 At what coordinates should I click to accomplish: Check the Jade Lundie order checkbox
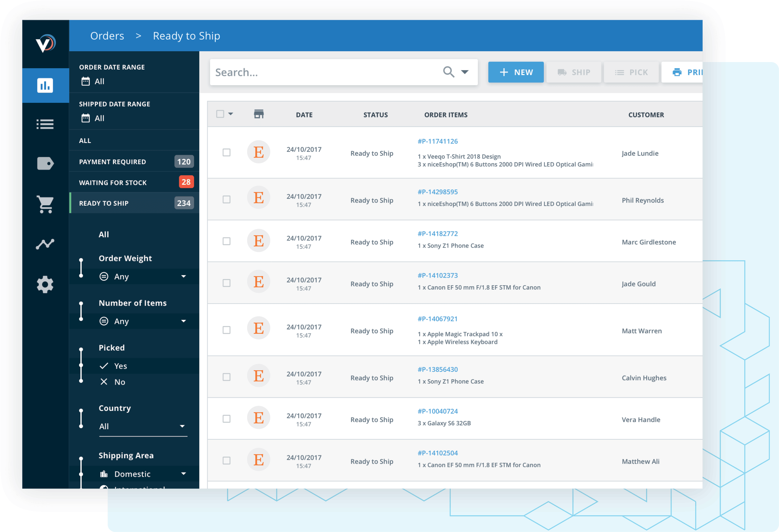click(x=227, y=153)
